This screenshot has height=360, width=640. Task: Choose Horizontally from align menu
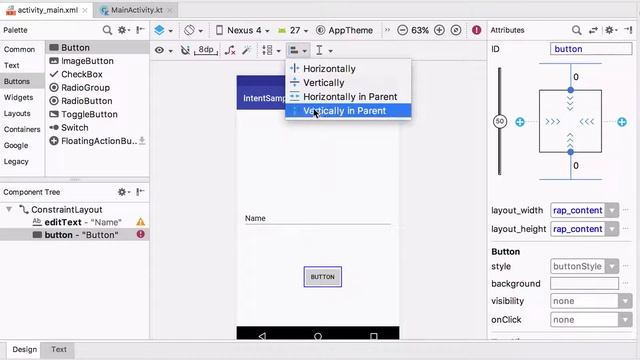[x=348, y=69]
